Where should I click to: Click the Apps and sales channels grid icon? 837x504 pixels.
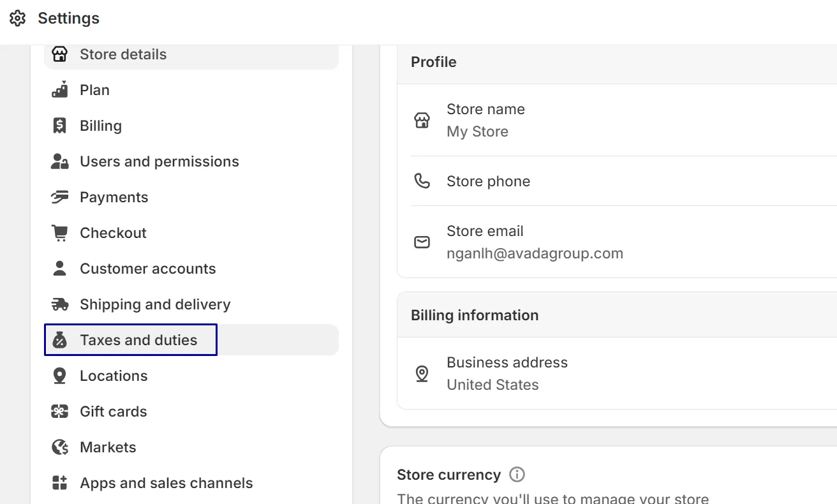(x=59, y=483)
